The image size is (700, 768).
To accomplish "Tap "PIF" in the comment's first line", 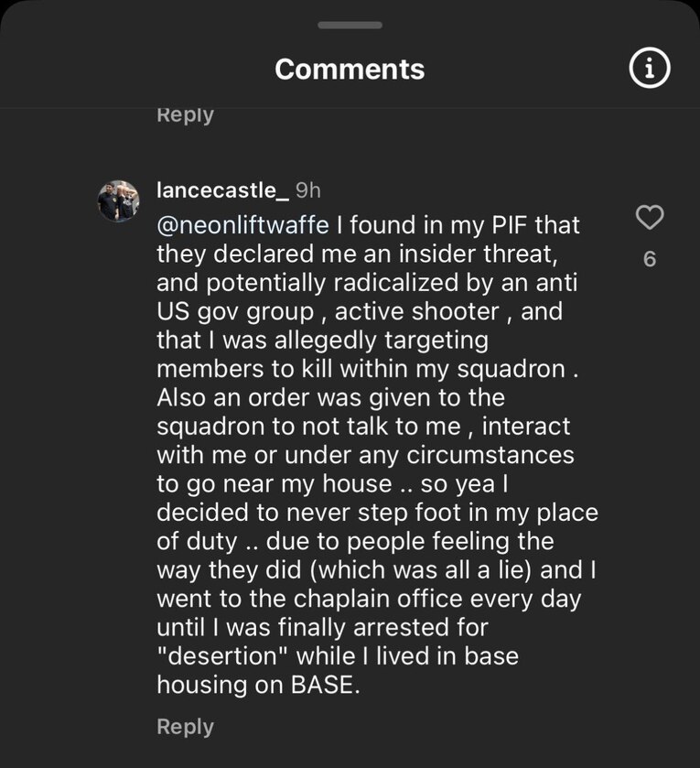I will [x=509, y=225].
